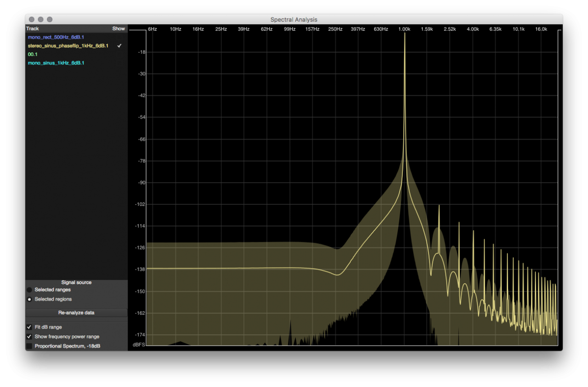Click the 6Hz frequency axis label

153,29
